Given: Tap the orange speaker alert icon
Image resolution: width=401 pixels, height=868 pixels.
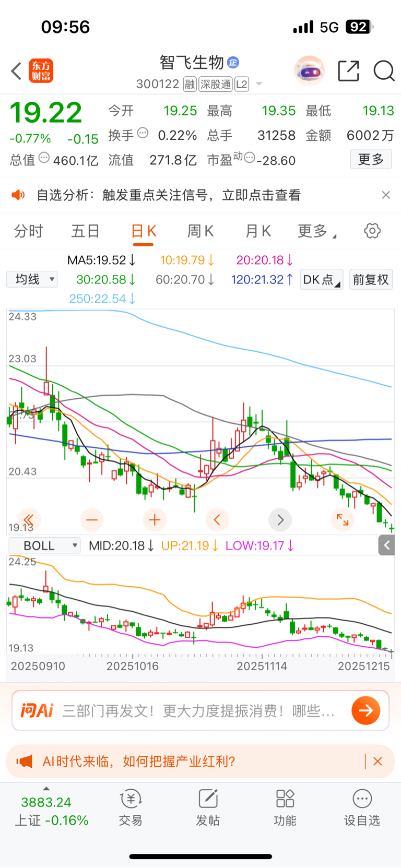Looking at the screenshot, I should coord(18,195).
